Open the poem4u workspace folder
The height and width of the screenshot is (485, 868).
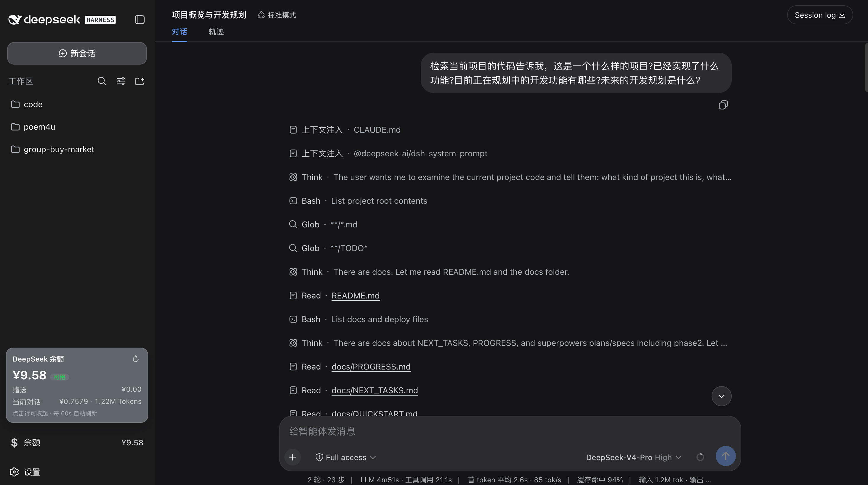(77, 127)
